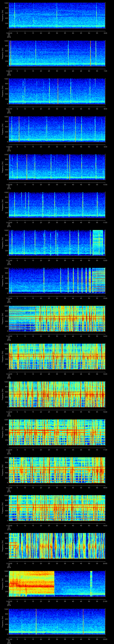Click the '5:06:00' start time label

(9, 71)
